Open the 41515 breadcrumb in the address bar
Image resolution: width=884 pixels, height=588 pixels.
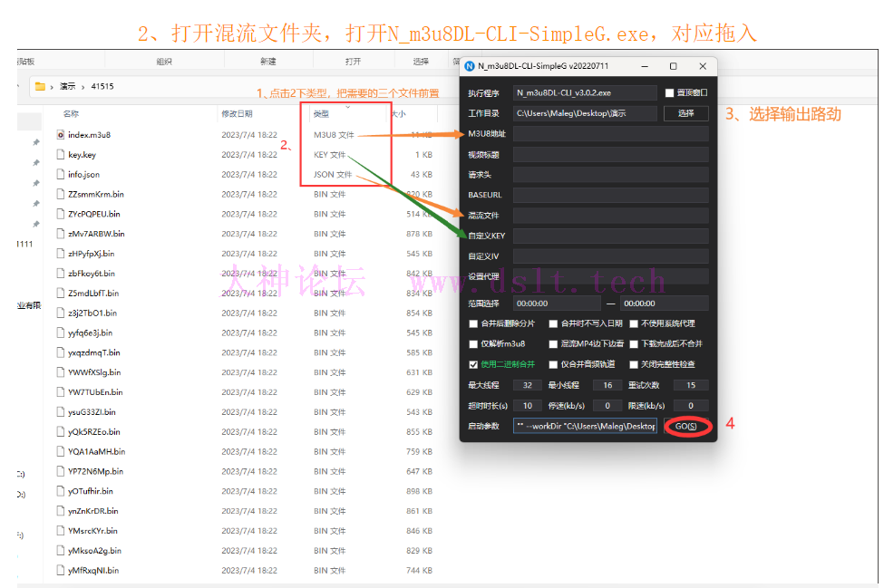pos(102,86)
